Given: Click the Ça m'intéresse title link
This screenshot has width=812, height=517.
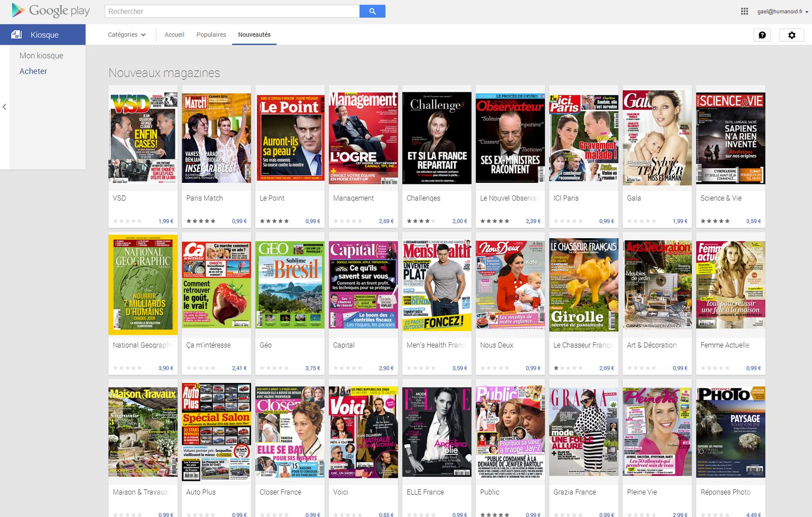Looking at the screenshot, I should click(x=209, y=345).
